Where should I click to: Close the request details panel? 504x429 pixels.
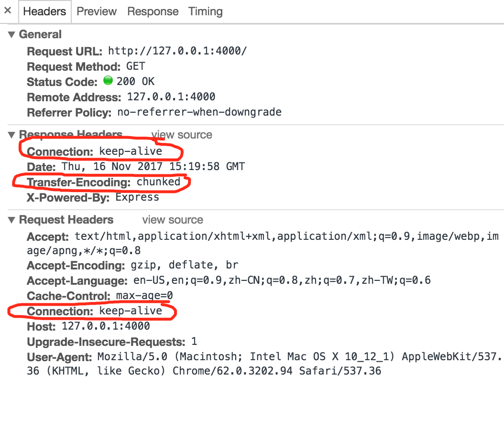tap(7, 11)
